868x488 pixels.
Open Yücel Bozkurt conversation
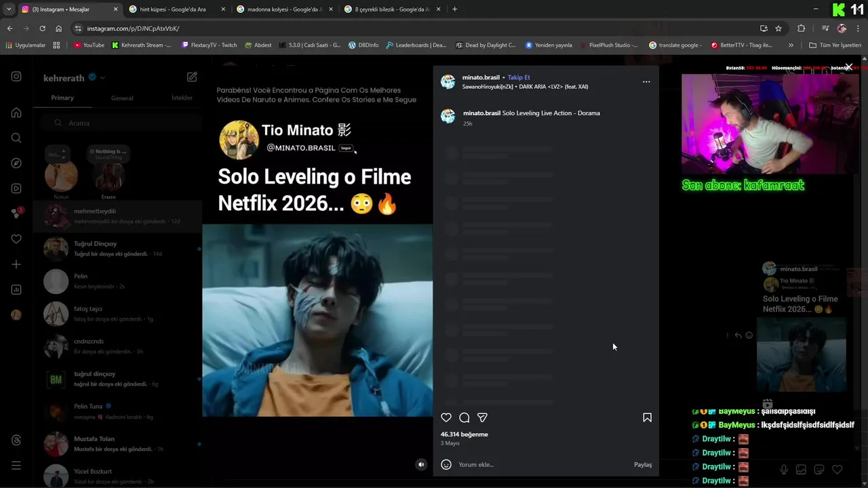118,476
